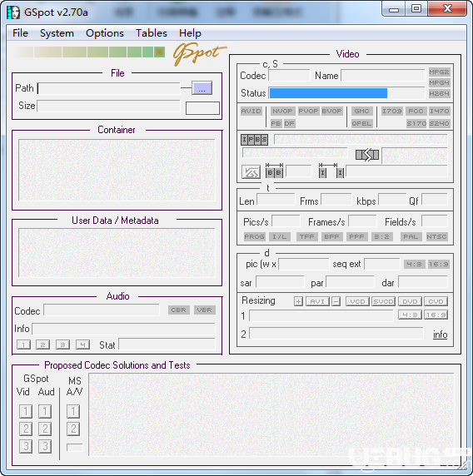Click the frame reorder arrows icon
Image resolution: width=473 pixels, height=476 pixels.
point(367,155)
